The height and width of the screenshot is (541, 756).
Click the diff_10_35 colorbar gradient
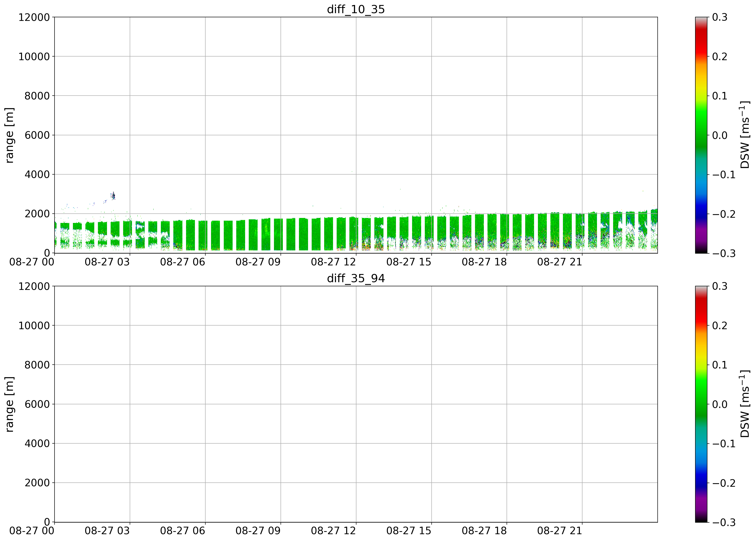coord(701,135)
